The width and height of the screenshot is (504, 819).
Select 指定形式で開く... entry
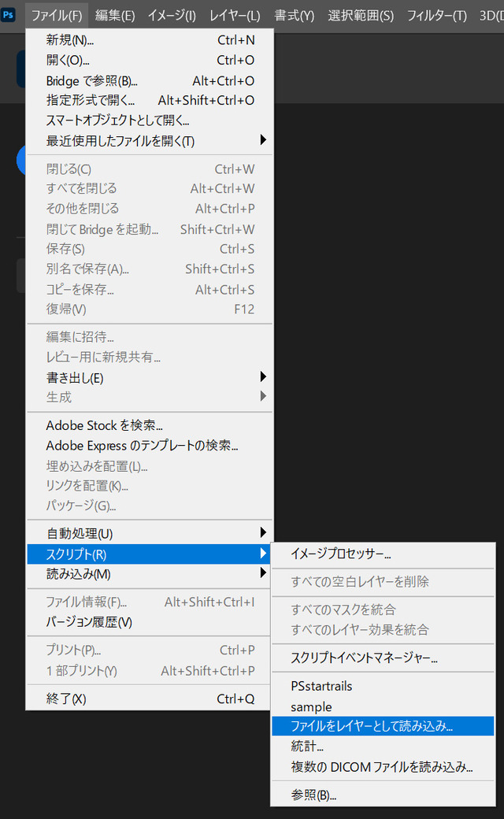tap(150, 100)
